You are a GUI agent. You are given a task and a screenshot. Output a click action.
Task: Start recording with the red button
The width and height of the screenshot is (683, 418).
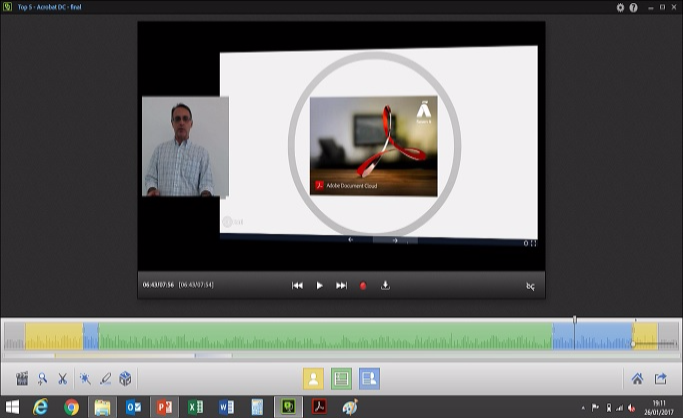(x=363, y=286)
